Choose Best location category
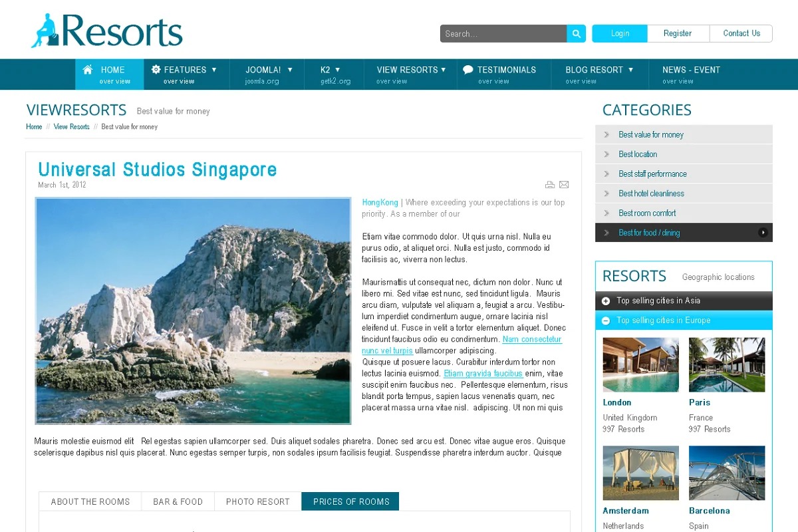798x532 pixels. point(638,154)
